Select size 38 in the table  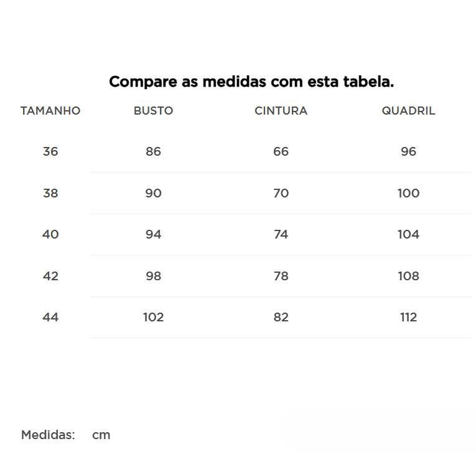pyautogui.click(x=50, y=193)
